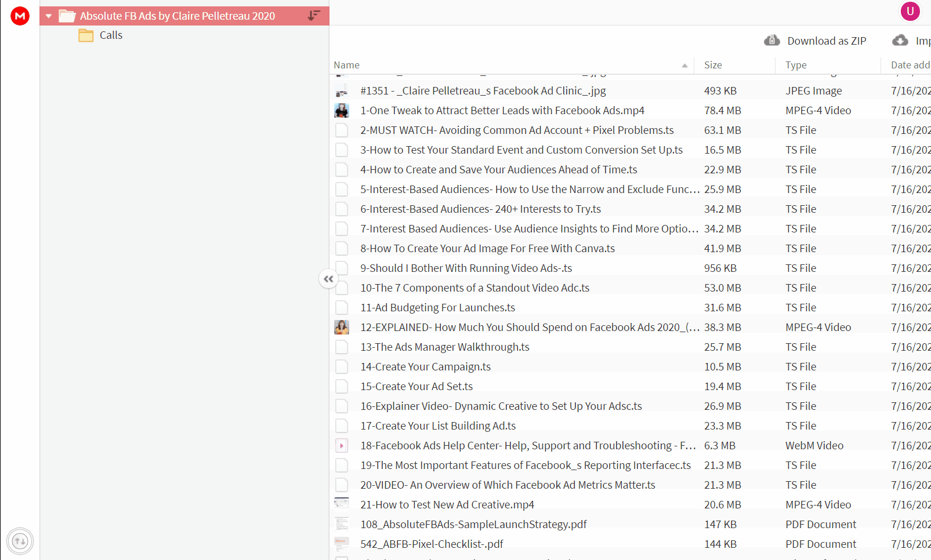Screen dimensions: 931x560
Task: Click the MEGA logo icon
Action: coord(20,16)
